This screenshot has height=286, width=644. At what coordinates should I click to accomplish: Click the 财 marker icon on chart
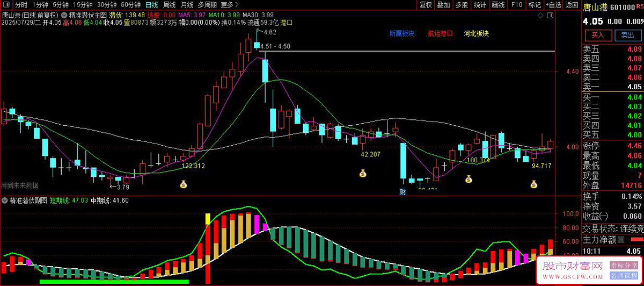pyautogui.click(x=402, y=191)
